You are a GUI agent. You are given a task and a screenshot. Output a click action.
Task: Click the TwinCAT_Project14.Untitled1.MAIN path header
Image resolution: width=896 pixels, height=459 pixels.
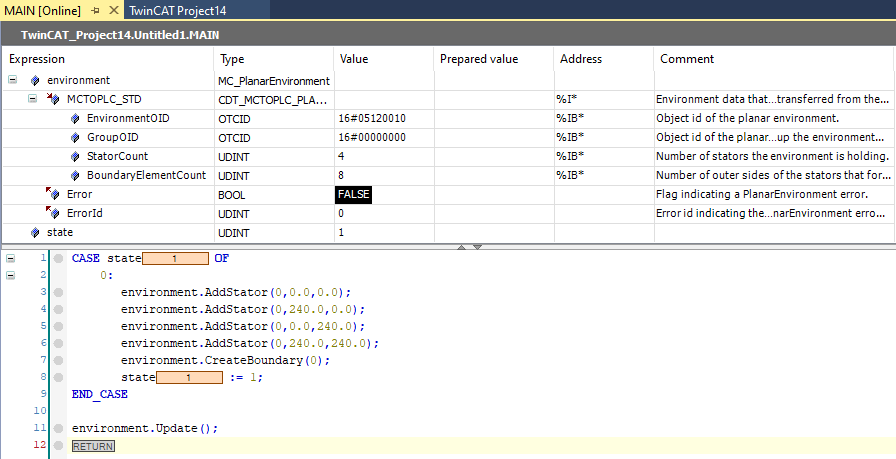[120, 35]
